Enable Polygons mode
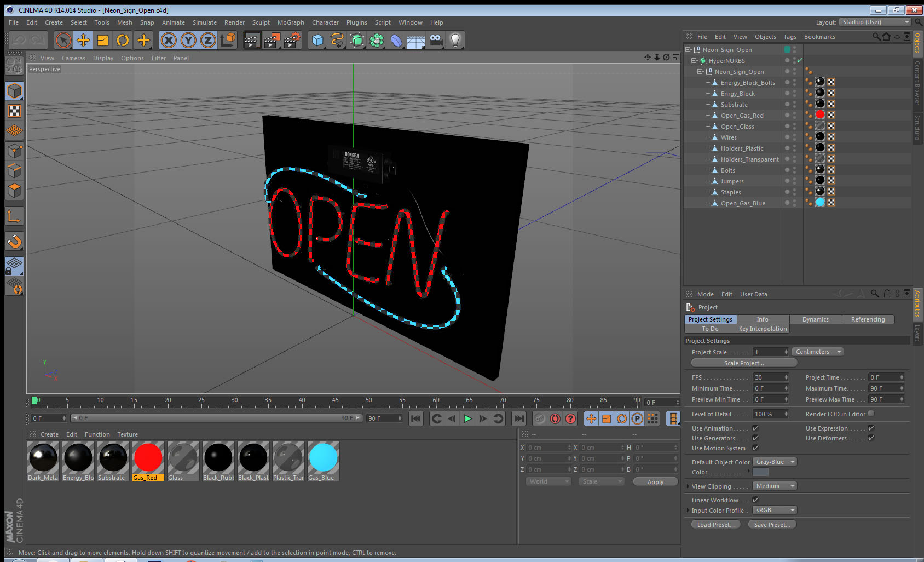 (x=14, y=191)
